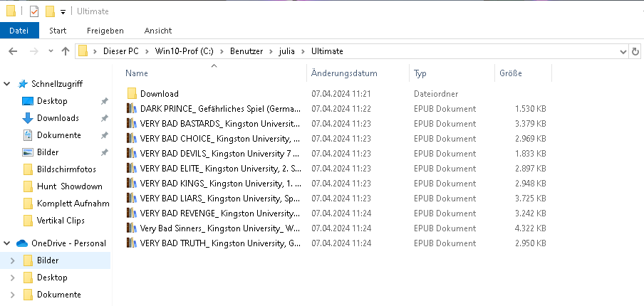Click Win10-Prof (C:) in the breadcrumb
Image resolution: width=644 pixels, height=306 pixels.
[184, 51]
